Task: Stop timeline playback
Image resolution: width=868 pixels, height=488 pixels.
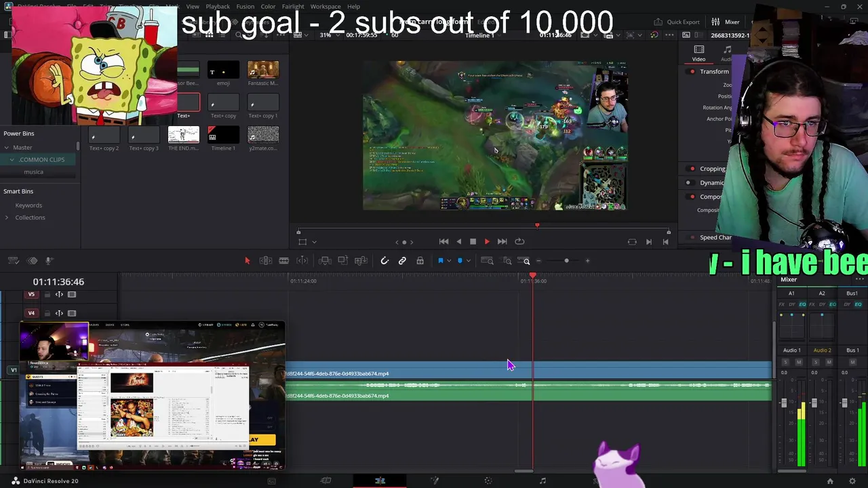Action: click(x=473, y=241)
